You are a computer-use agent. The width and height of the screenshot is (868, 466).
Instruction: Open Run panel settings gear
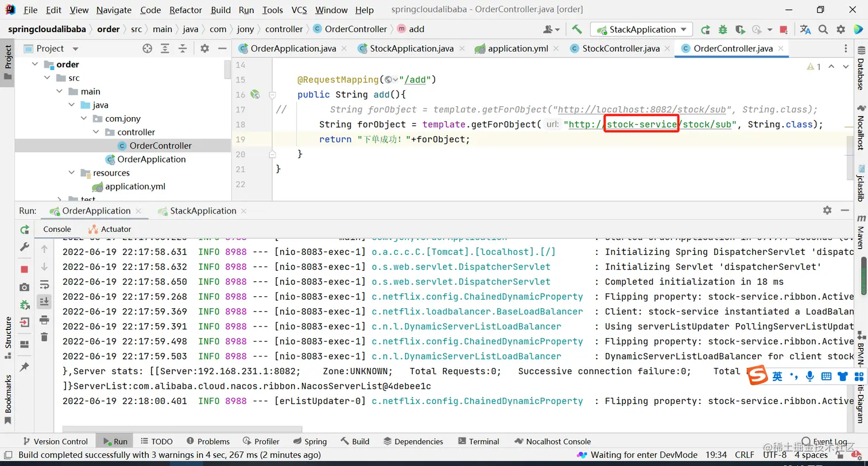827,210
